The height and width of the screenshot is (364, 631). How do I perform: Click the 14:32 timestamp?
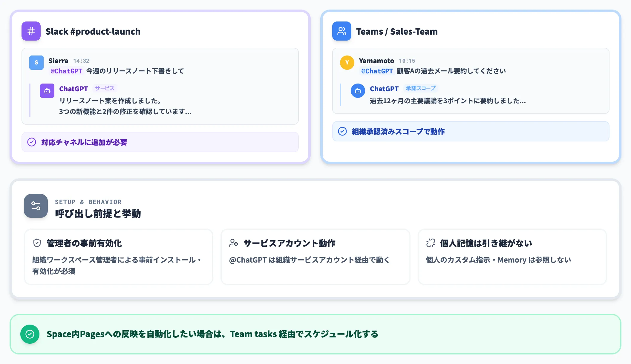coord(81,61)
